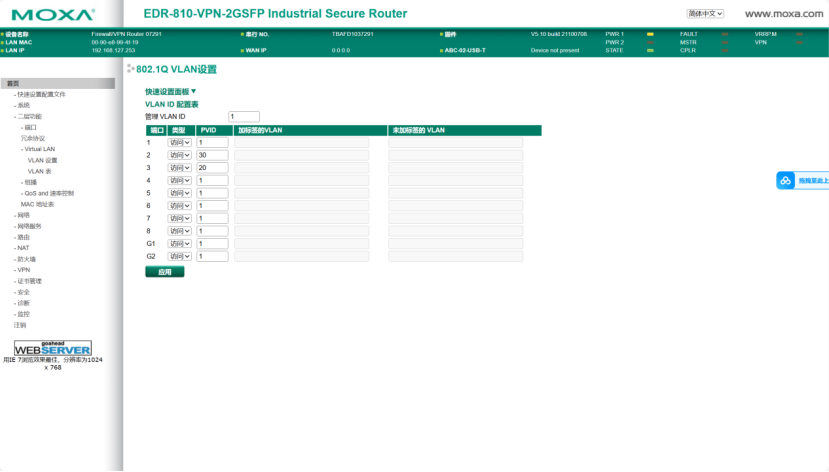Click the PVID field showing 20
The image size is (829, 472).
click(x=213, y=168)
